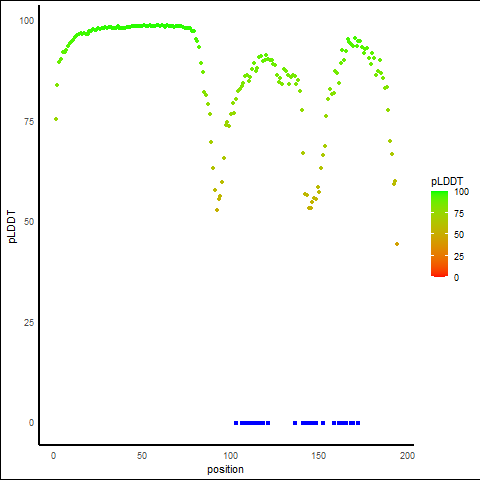480x480 pixels.
Task: Click the legend label 25
Action: (459, 257)
